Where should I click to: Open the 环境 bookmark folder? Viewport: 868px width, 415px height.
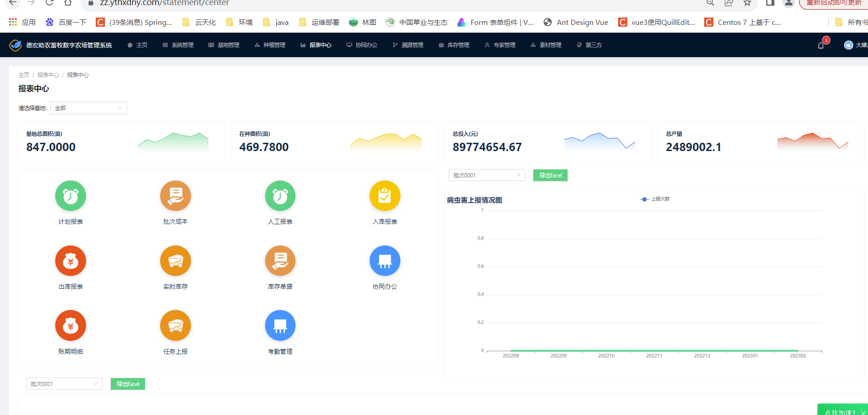point(239,22)
